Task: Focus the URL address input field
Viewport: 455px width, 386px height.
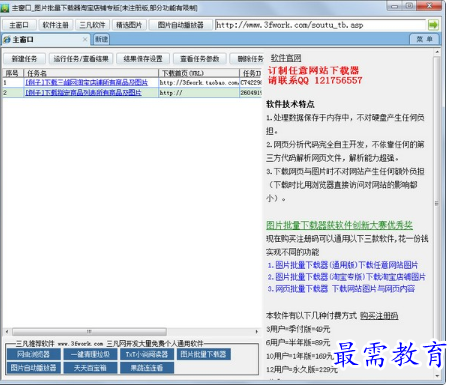Action: (320, 25)
